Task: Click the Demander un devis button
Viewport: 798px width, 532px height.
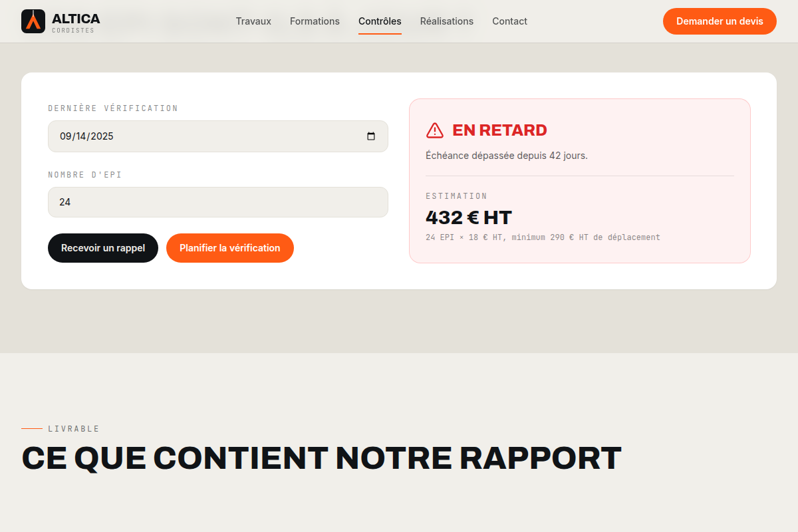Action: (720, 21)
